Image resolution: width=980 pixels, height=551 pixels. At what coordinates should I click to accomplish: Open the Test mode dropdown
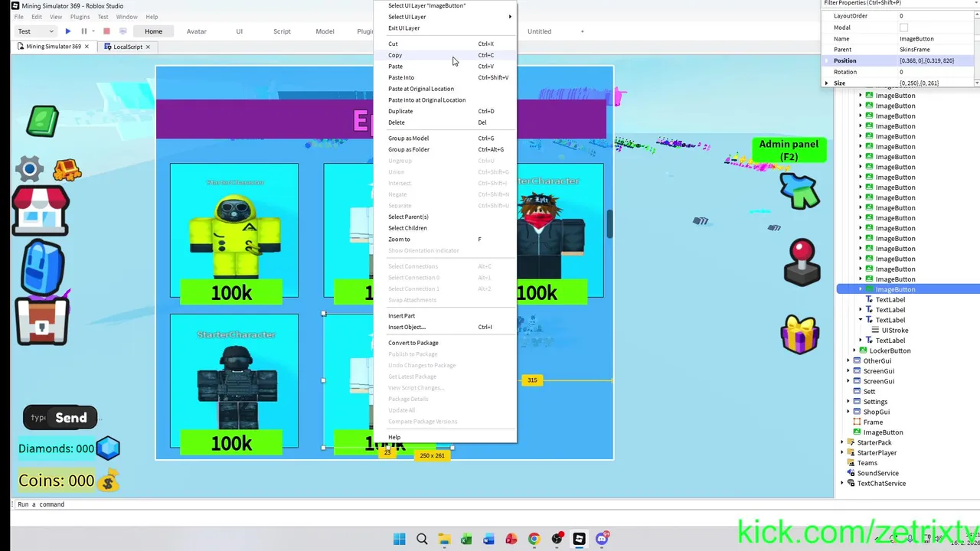(x=35, y=31)
